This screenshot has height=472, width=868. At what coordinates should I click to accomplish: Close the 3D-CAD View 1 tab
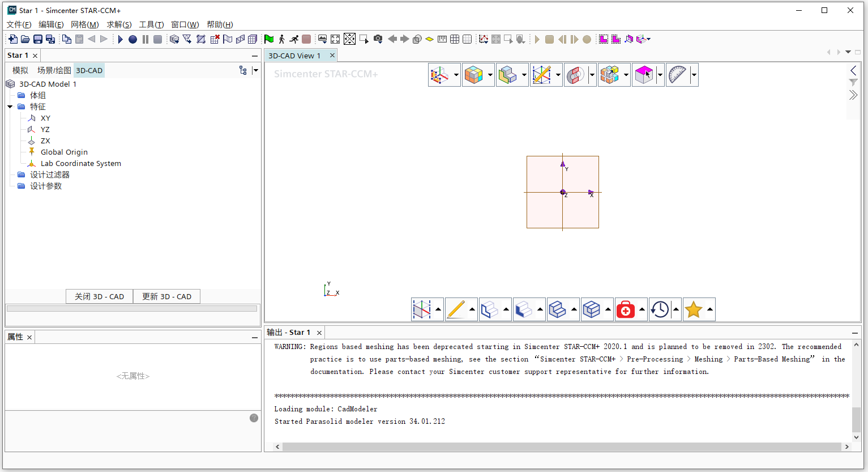coord(332,56)
